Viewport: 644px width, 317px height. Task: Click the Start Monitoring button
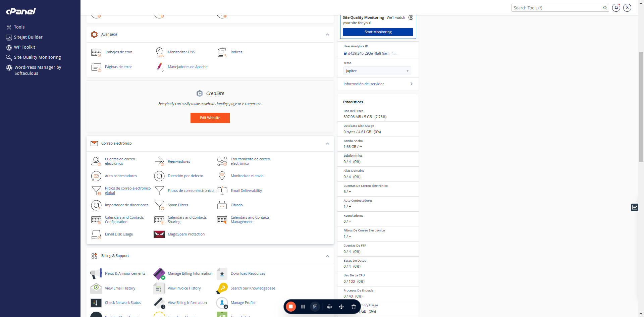378,32
